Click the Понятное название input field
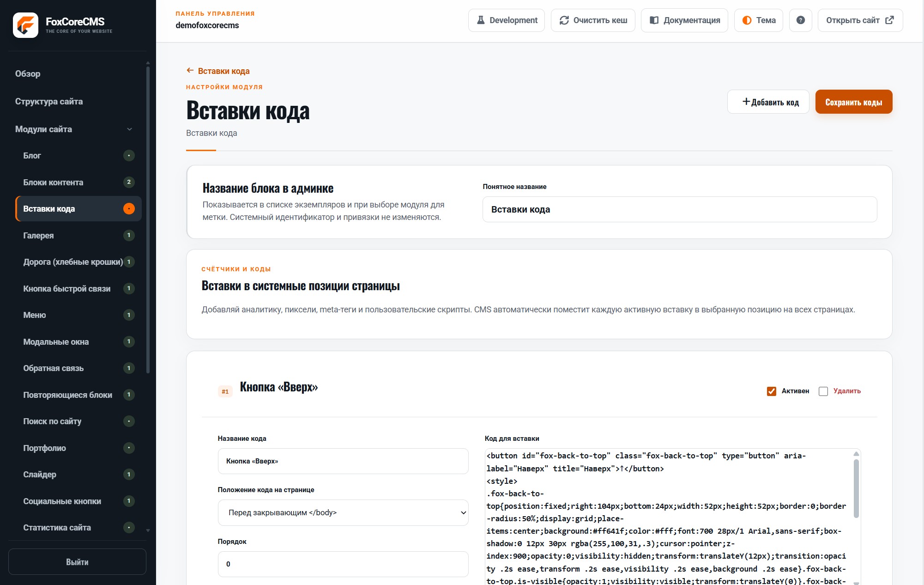The width and height of the screenshot is (924, 585). point(680,209)
